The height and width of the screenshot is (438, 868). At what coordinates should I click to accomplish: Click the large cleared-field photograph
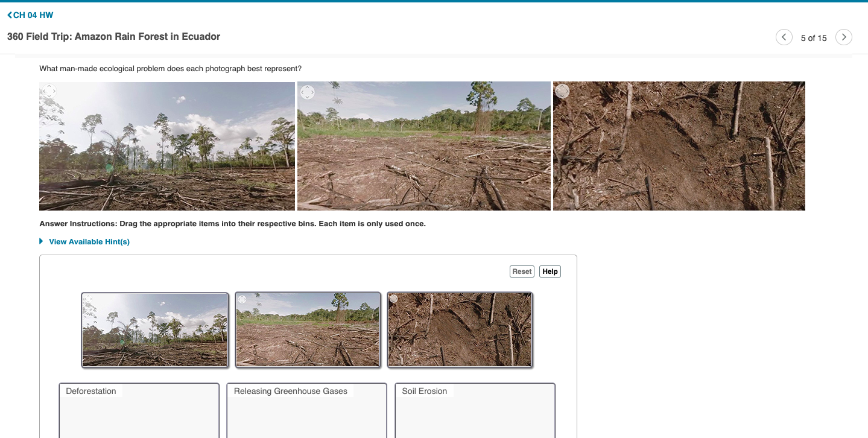[424, 146]
